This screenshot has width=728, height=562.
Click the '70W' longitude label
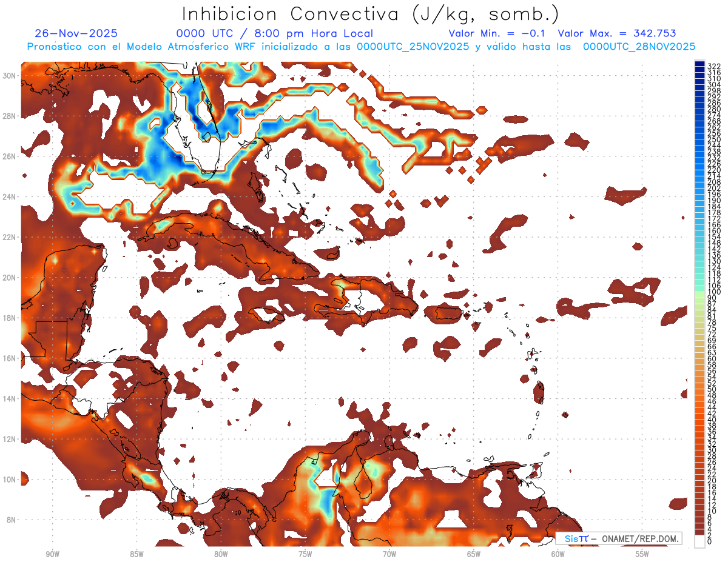[x=389, y=554]
